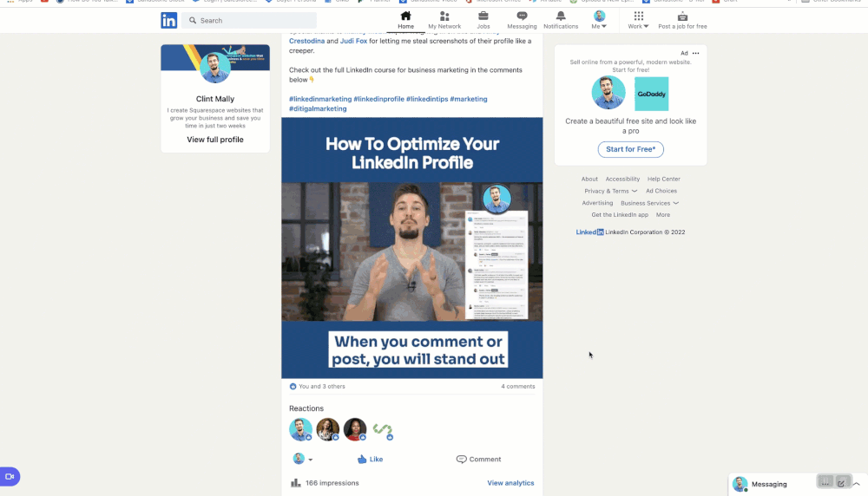Open Crestodina profile mention
868x496 pixels.
pyautogui.click(x=306, y=41)
